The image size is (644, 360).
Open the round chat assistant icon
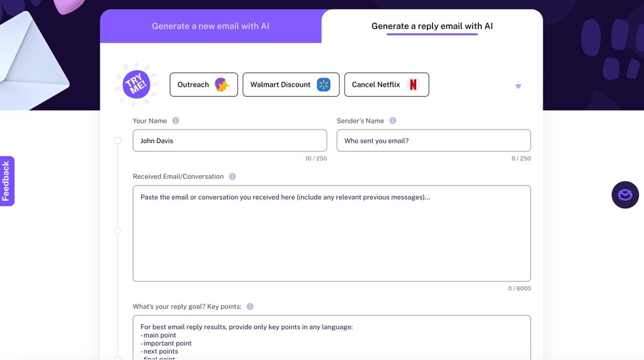click(x=625, y=195)
